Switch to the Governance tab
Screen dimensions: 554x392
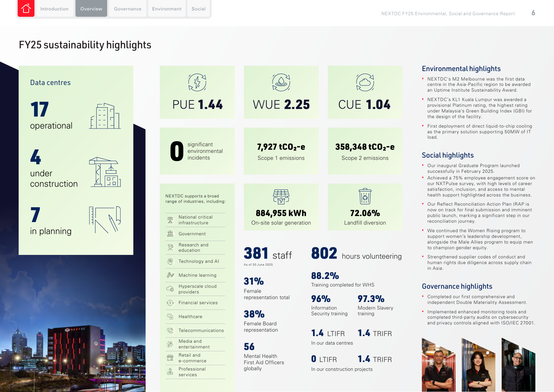pyautogui.click(x=128, y=9)
